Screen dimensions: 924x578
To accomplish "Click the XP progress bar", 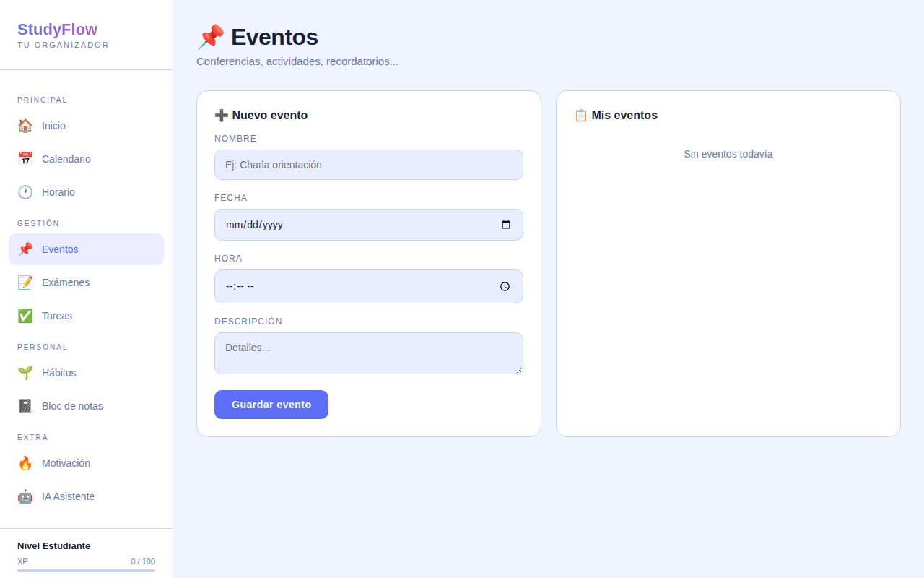I will [x=86, y=571].
